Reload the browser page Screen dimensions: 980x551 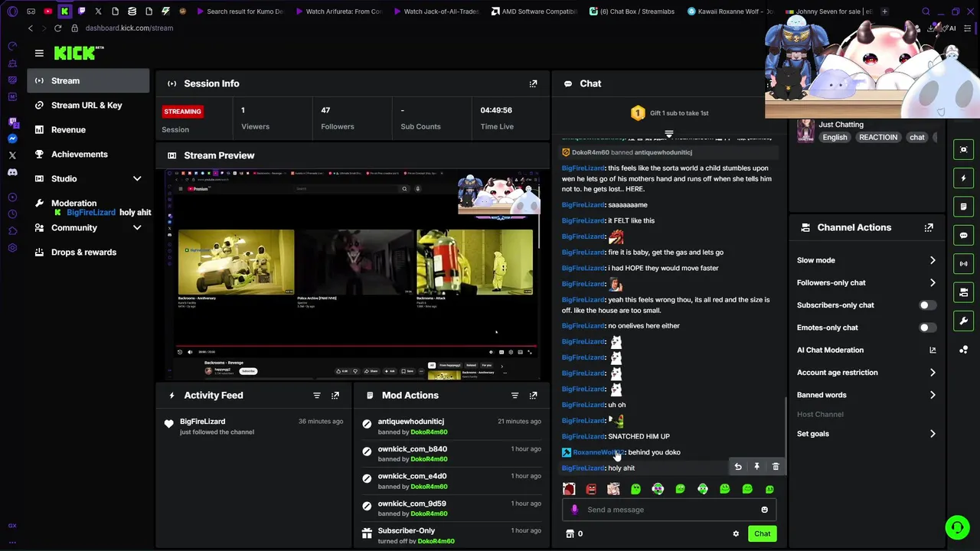57,28
